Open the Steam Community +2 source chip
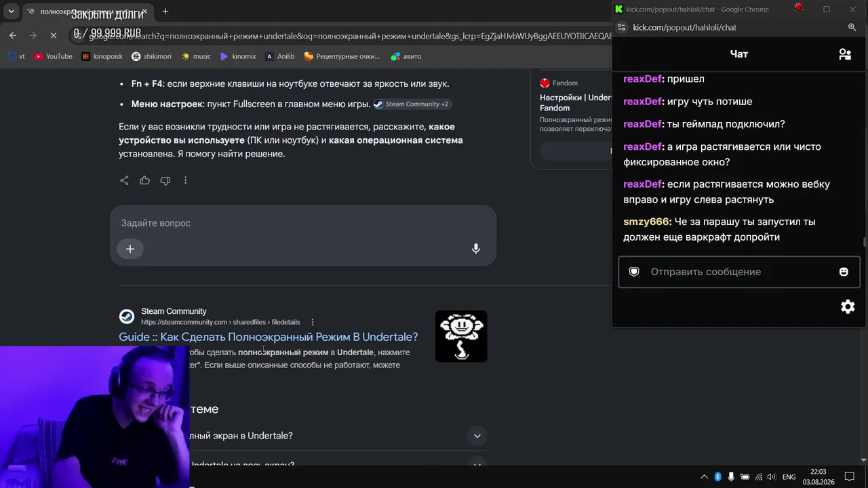868x488 pixels. click(x=412, y=104)
